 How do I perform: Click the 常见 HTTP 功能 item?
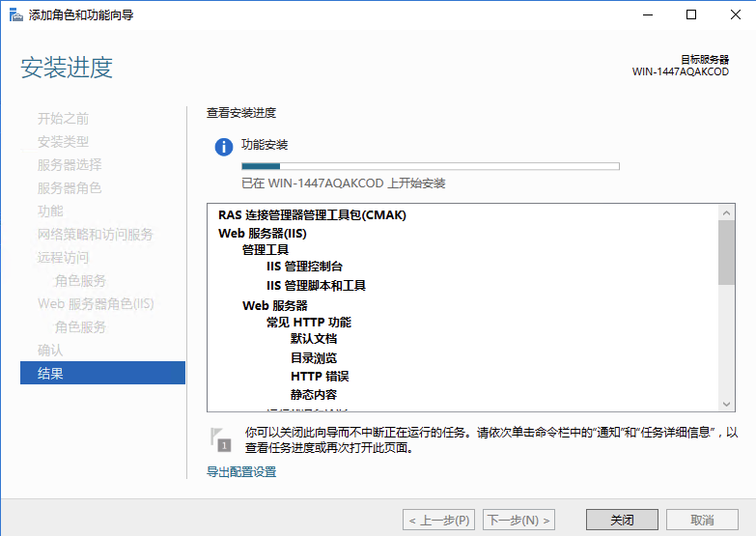308,323
